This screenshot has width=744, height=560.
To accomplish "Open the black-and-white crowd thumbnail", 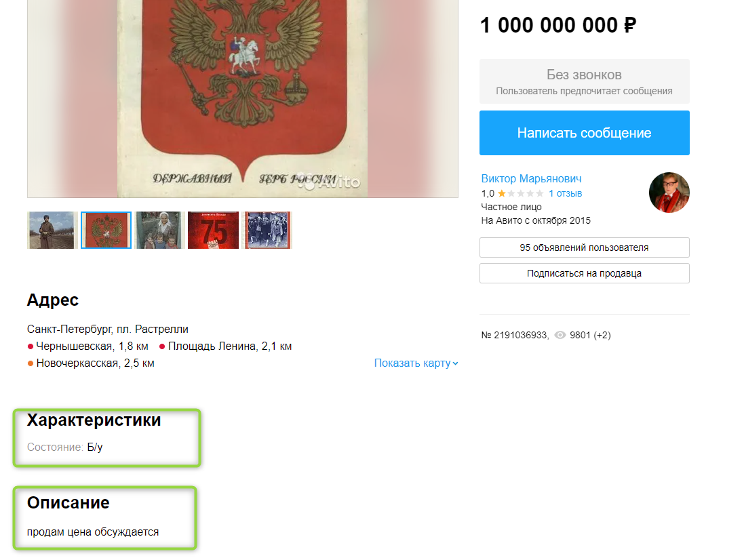I will 267,230.
